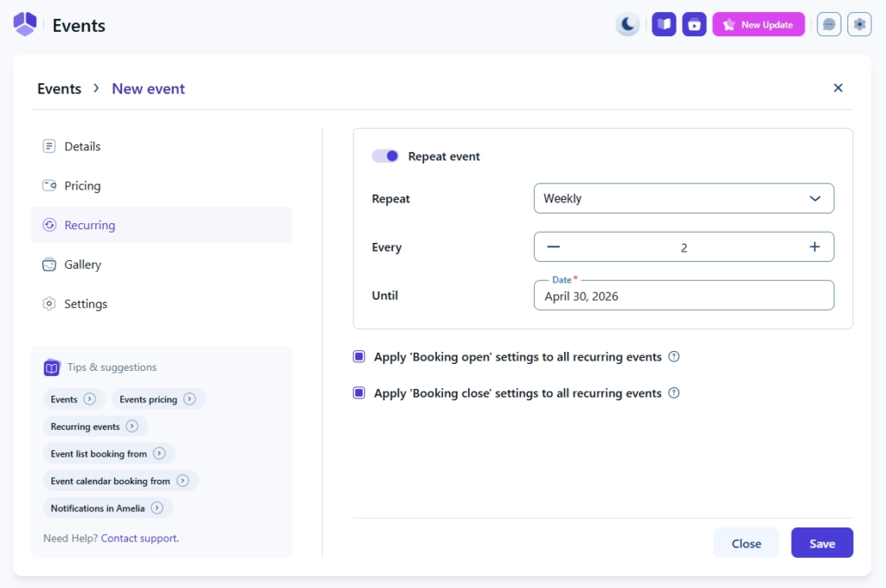Open the Repeat frequency dropdown

click(684, 198)
